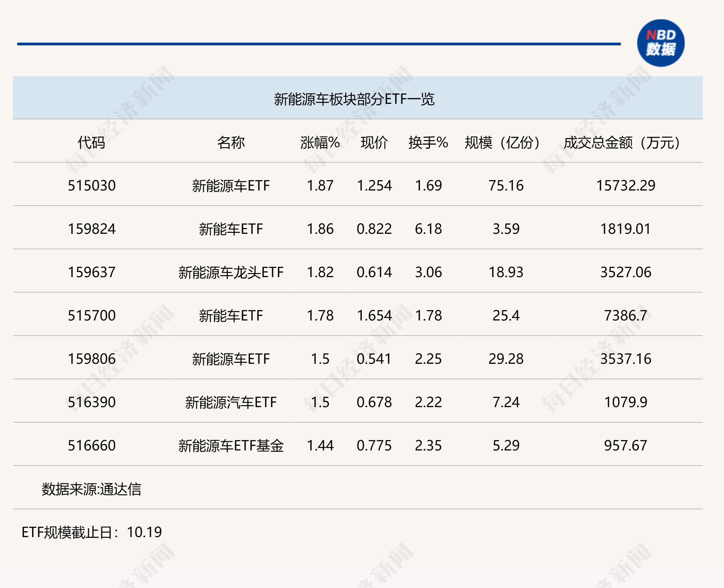Screen dimensions: 724x588
Task: Select code 159824
Action: [x=91, y=229]
